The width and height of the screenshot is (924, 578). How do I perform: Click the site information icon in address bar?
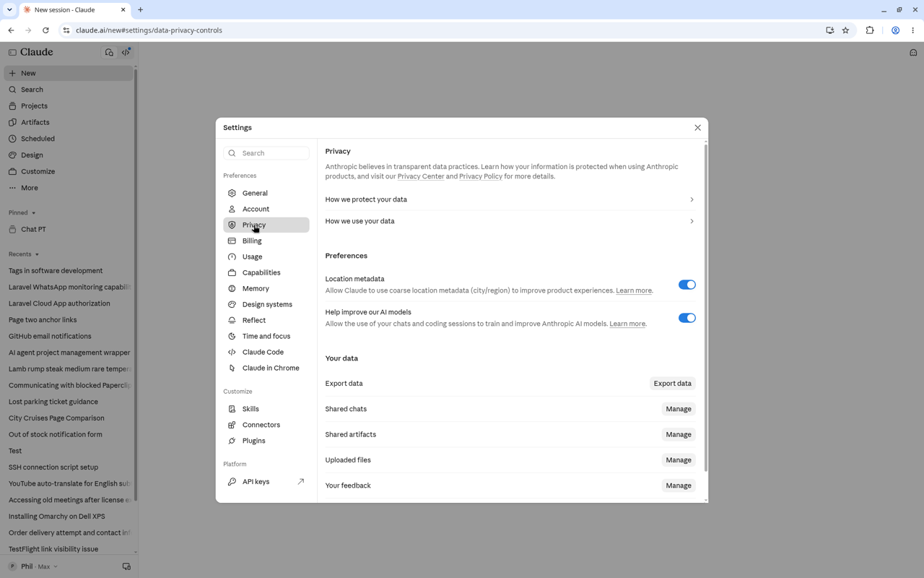pos(66,30)
